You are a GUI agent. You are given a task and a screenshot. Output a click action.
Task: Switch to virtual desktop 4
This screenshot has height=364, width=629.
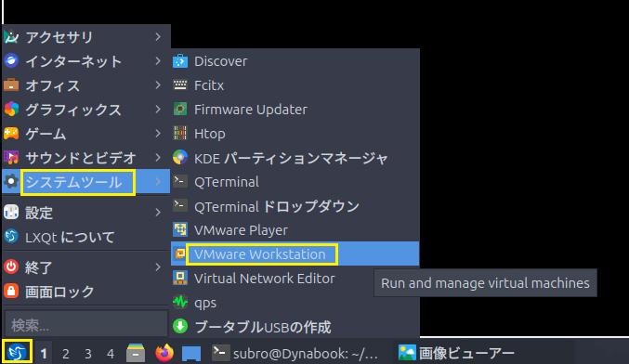coord(111,354)
